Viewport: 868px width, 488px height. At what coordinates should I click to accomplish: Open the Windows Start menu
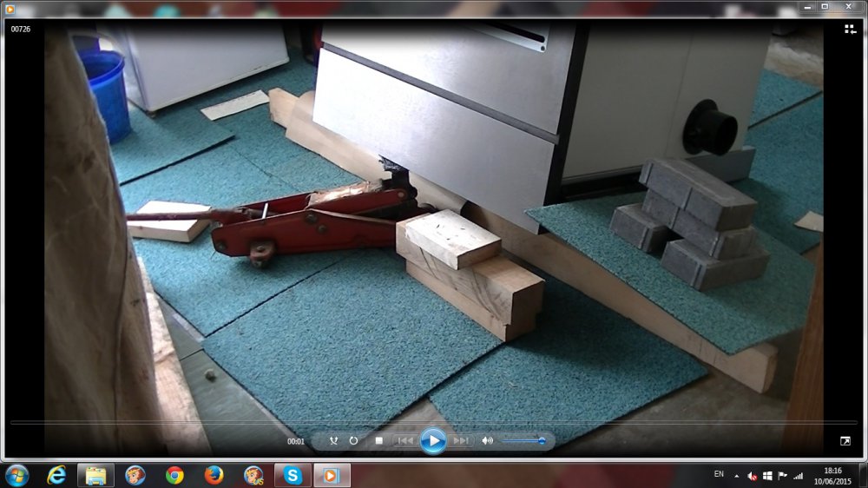click(x=16, y=475)
